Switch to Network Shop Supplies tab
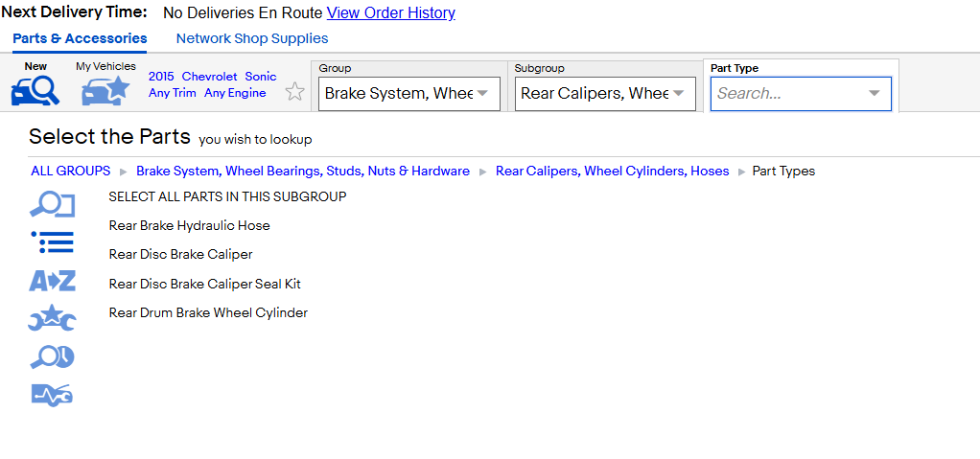 (252, 38)
